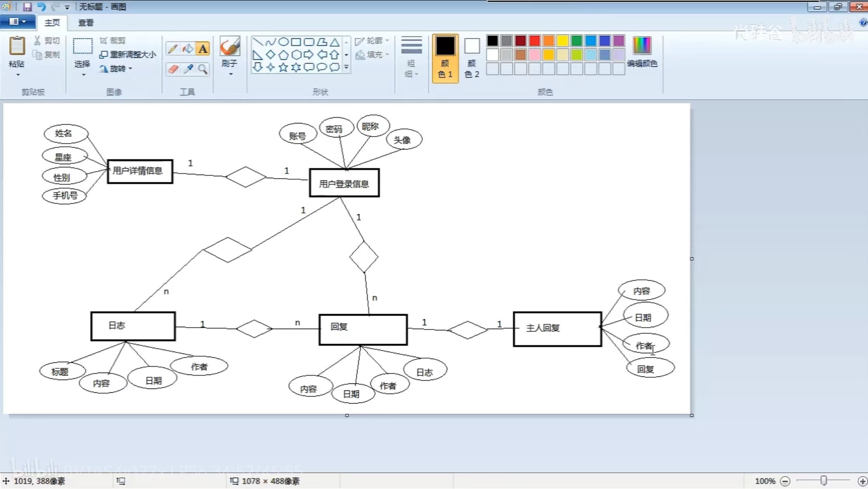Click the canvas size text 1078 × 488像素
Screen dimensions: 868x489
271,481
